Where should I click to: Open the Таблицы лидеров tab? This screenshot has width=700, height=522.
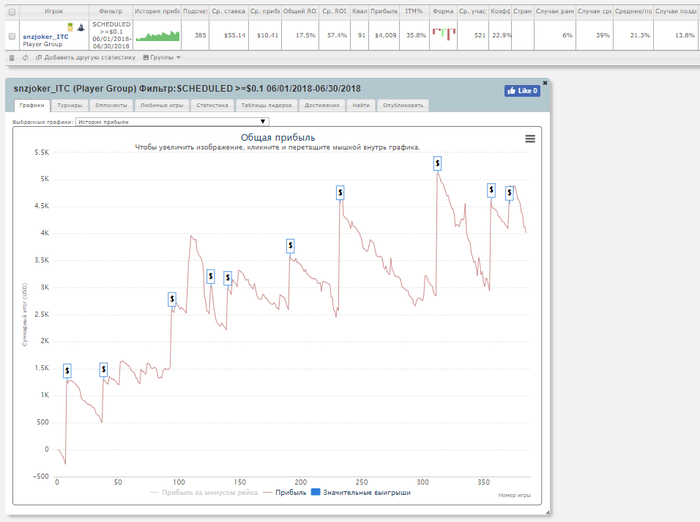point(267,105)
